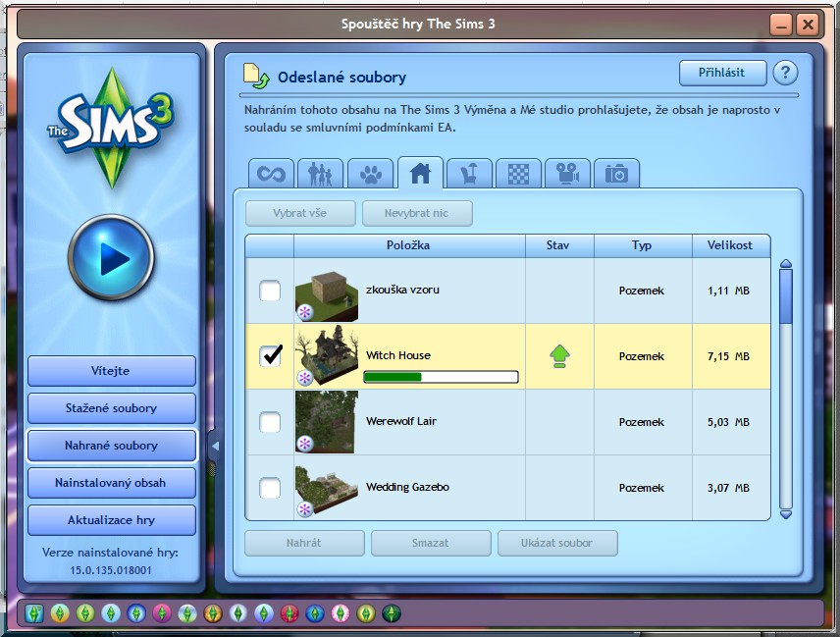Click the Nahrát upload button
Screen dimensions: 840x637
click(304, 543)
